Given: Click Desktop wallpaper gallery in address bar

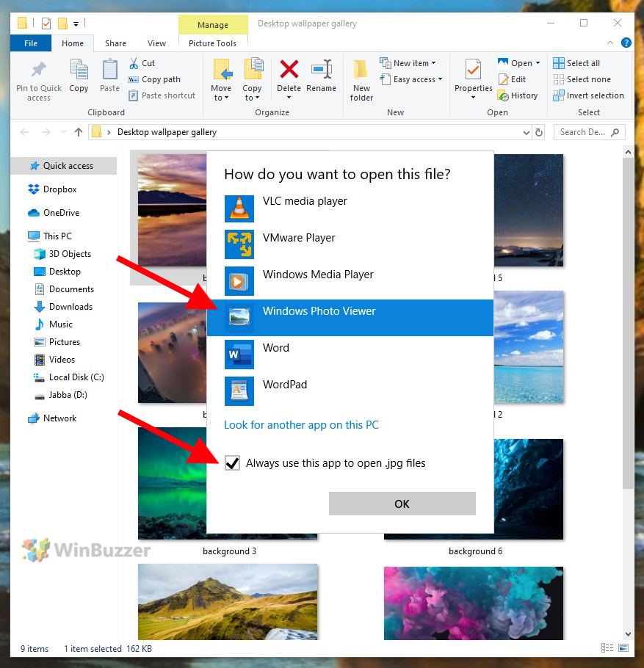Looking at the screenshot, I should pos(167,132).
